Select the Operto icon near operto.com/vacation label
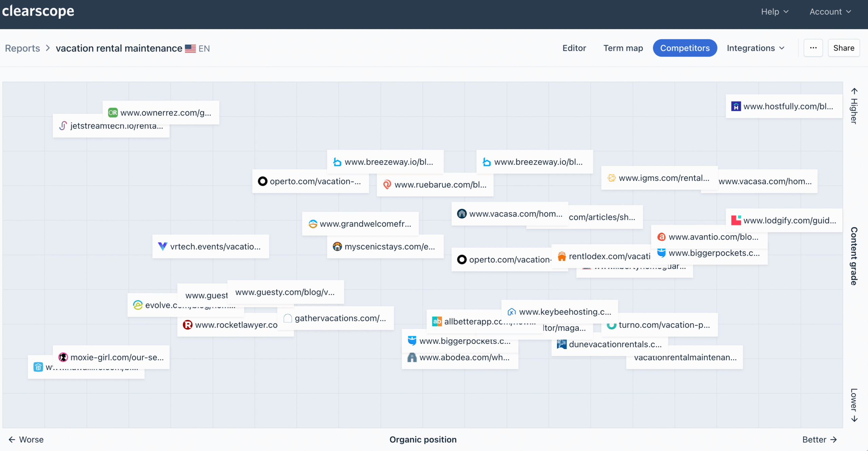Screen dimensions: 868x451 click(262, 181)
